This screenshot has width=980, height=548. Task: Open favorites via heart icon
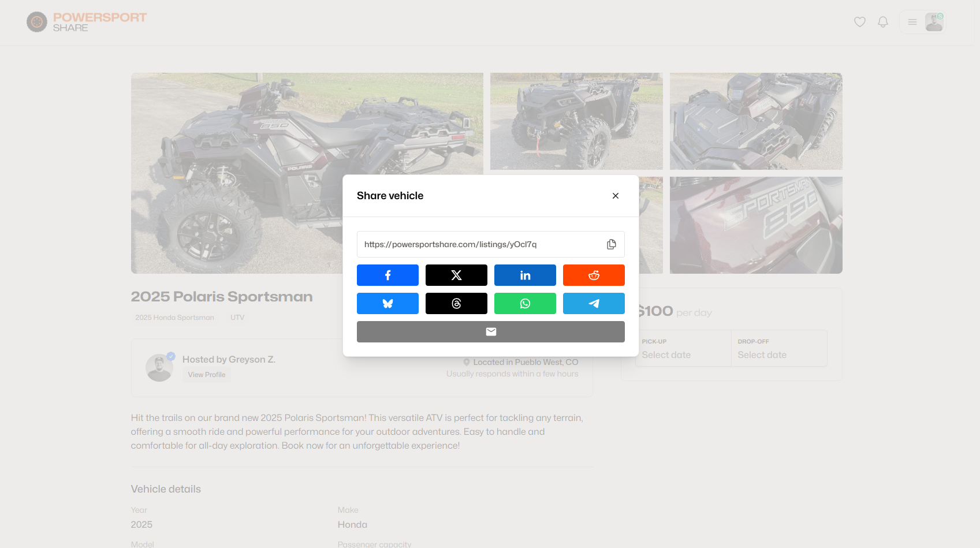point(860,22)
